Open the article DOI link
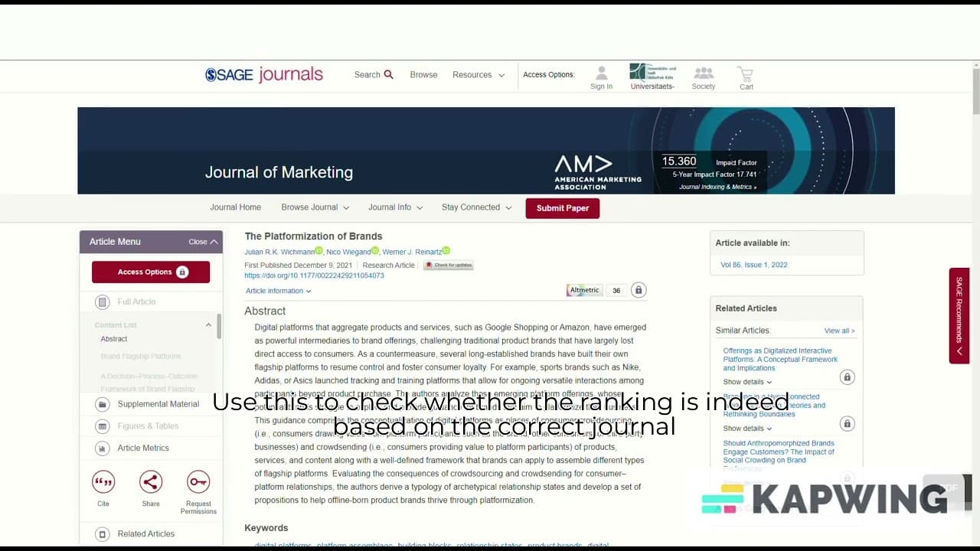980x551 pixels. 314,275
